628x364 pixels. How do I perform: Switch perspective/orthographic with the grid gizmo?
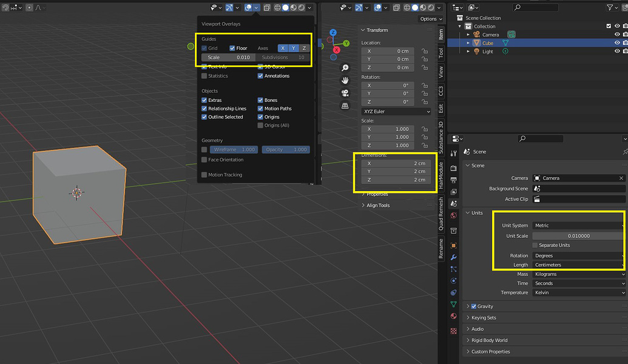click(345, 106)
